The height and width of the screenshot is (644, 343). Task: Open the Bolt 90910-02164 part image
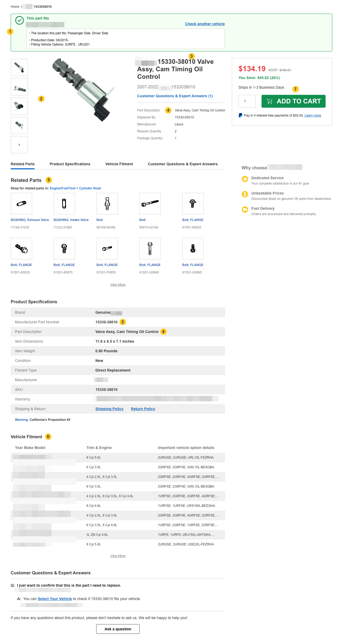point(150,204)
